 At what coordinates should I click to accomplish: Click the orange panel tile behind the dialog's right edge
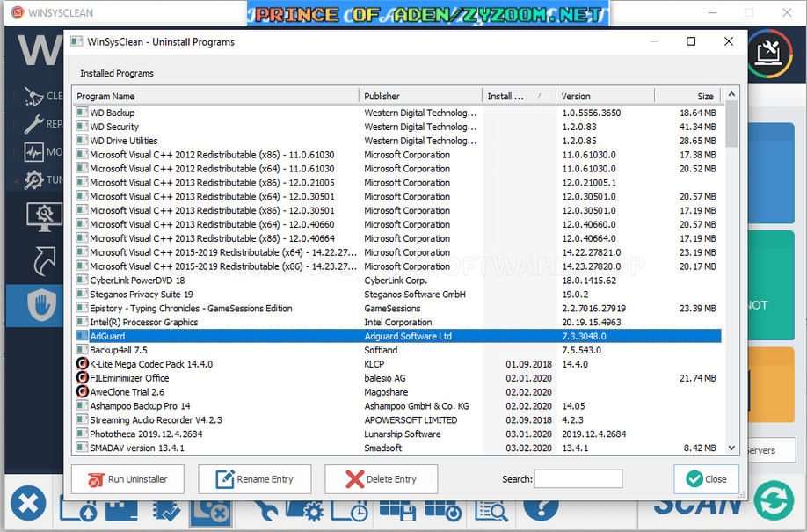[771, 384]
